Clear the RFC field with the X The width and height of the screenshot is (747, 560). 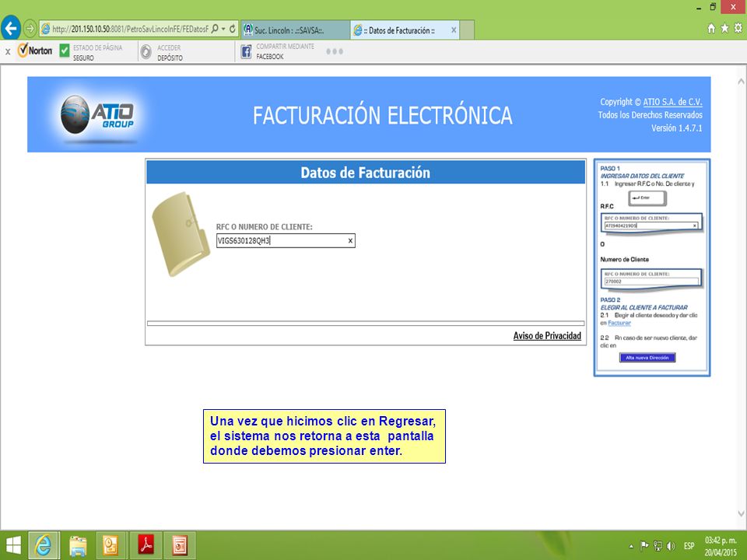coord(350,240)
